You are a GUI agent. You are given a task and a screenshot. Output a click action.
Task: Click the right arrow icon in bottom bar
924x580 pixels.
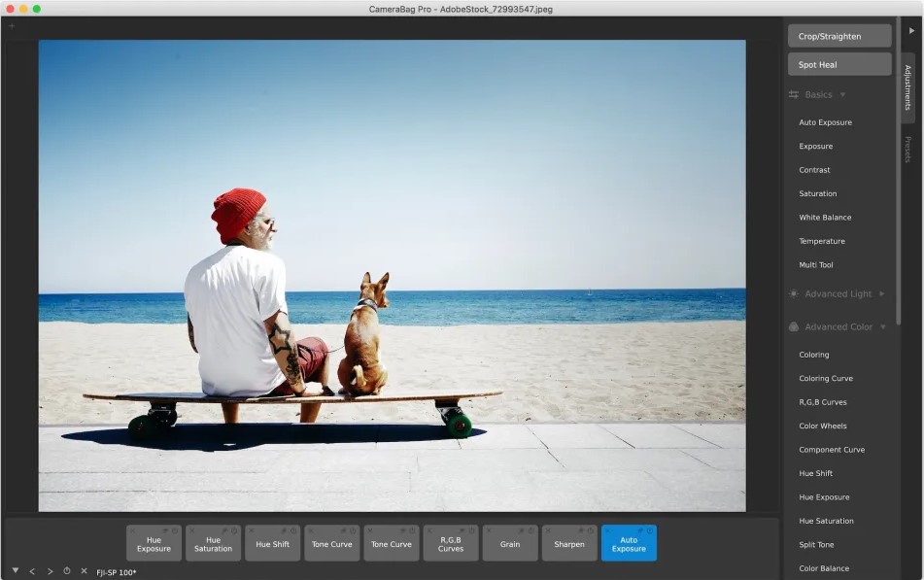pyautogui.click(x=50, y=571)
